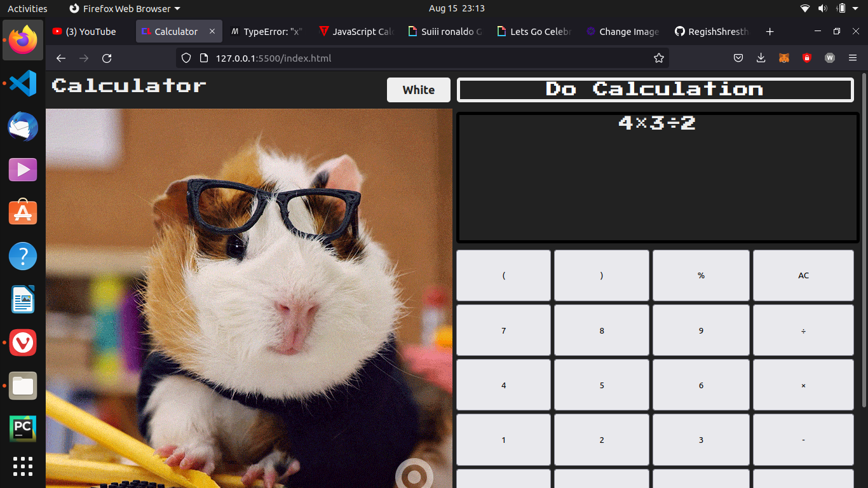
Task: Click the number 7 button
Action: [x=503, y=330]
